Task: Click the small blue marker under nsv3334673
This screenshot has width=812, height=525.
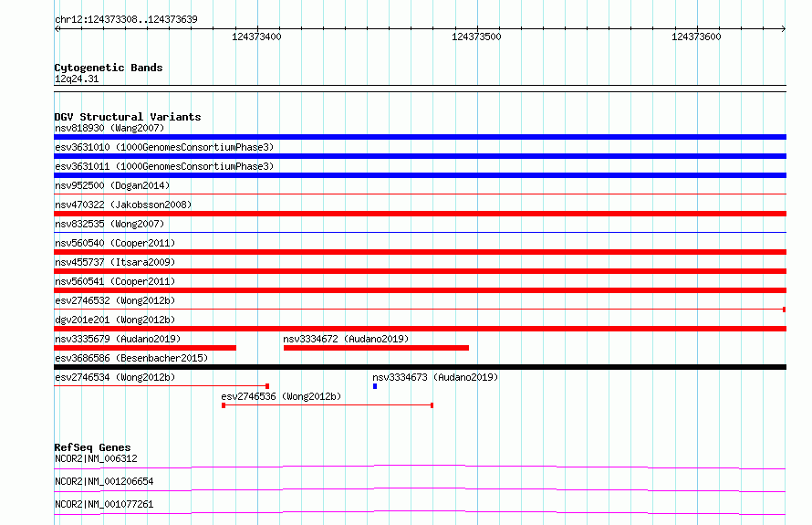Action: [375, 386]
